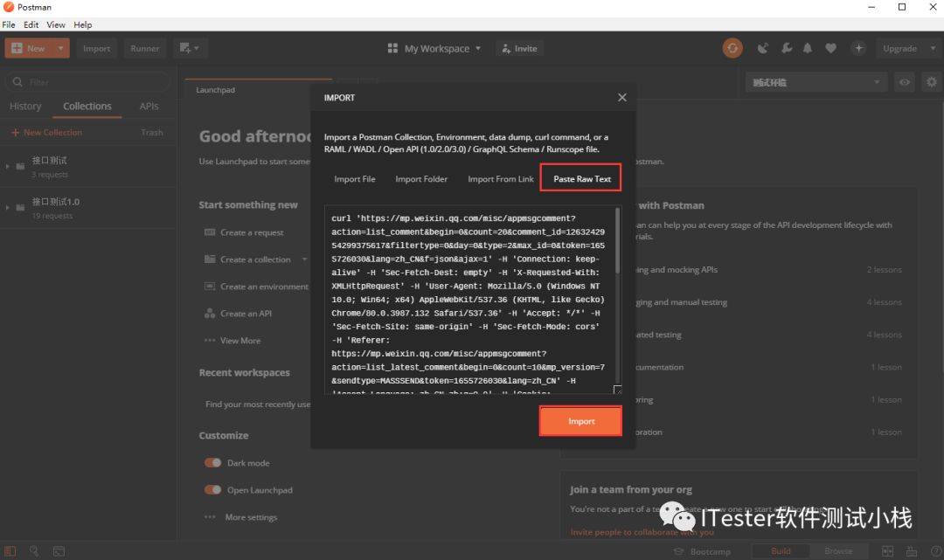944x560 pixels.
Task: Click the search icon in Filter box
Action: point(17,82)
